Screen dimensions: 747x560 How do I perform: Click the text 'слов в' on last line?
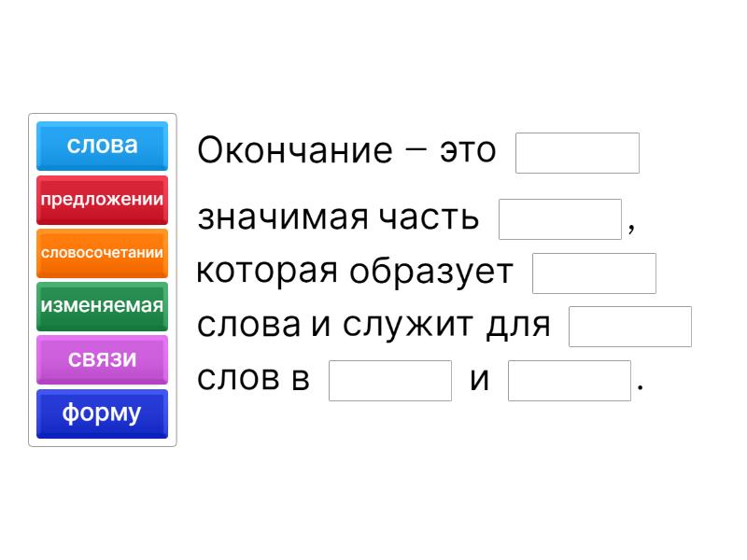[x=253, y=380]
